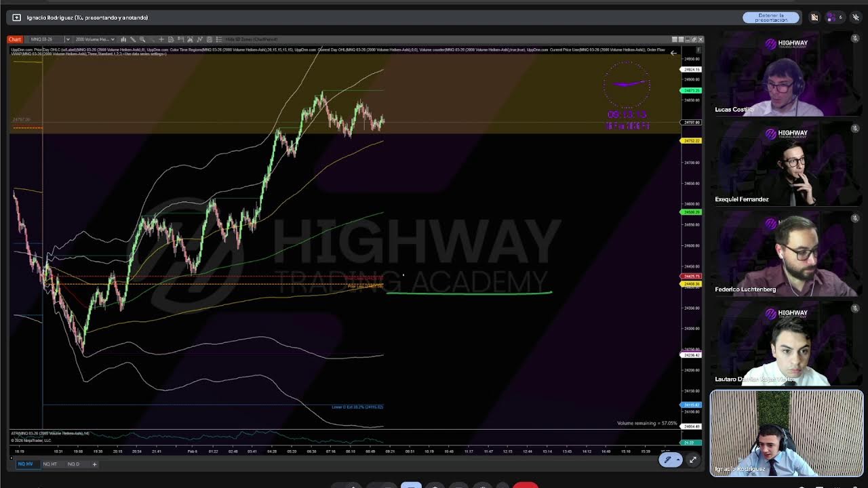Image resolution: width=868 pixels, height=488 pixels.
Task: Click the Feb 6 date label on time axis
Action: coord(193,451)
